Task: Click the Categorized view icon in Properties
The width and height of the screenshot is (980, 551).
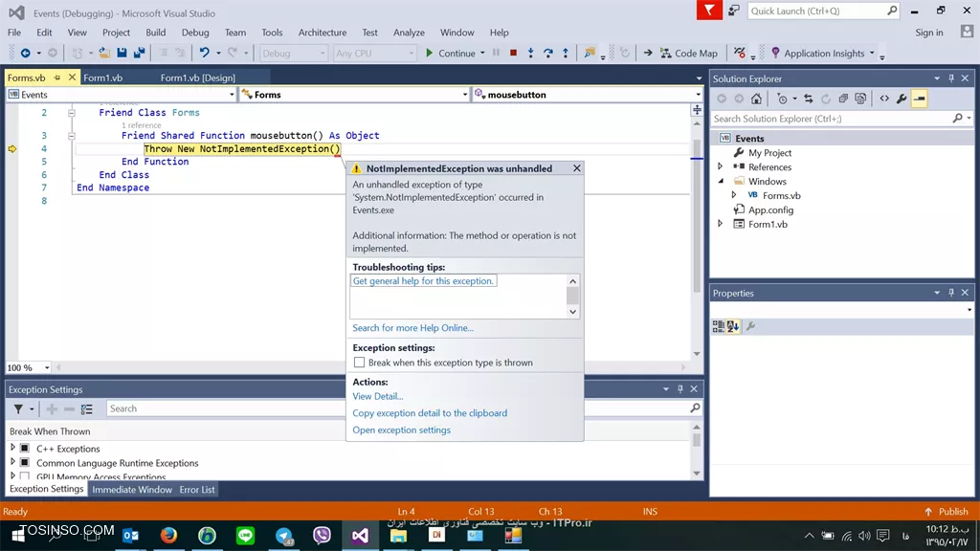Action: (x=718, y=326)
